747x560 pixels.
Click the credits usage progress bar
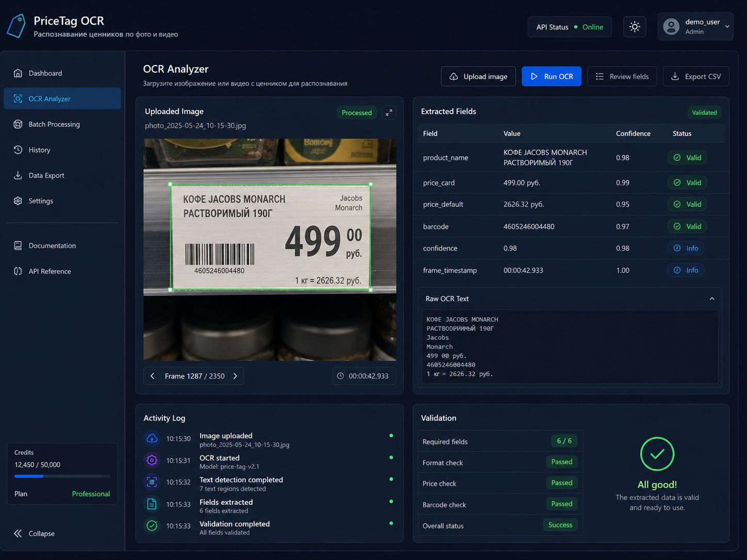click(x=62, y=476)
